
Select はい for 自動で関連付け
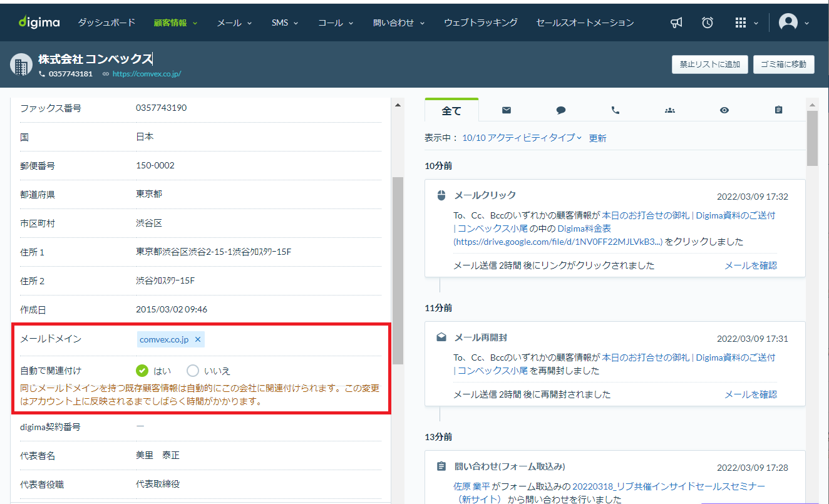click(142, 371)
